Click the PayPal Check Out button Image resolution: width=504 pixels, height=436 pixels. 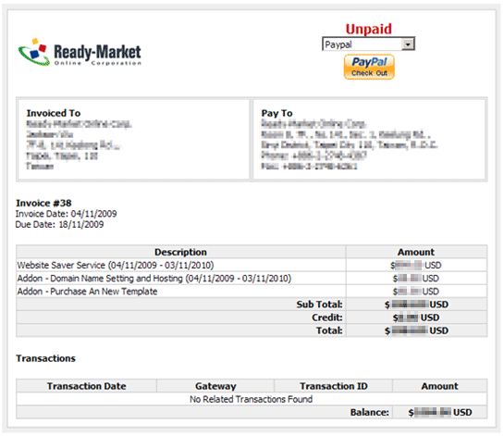pyautogui.click(x=369, y=67)
